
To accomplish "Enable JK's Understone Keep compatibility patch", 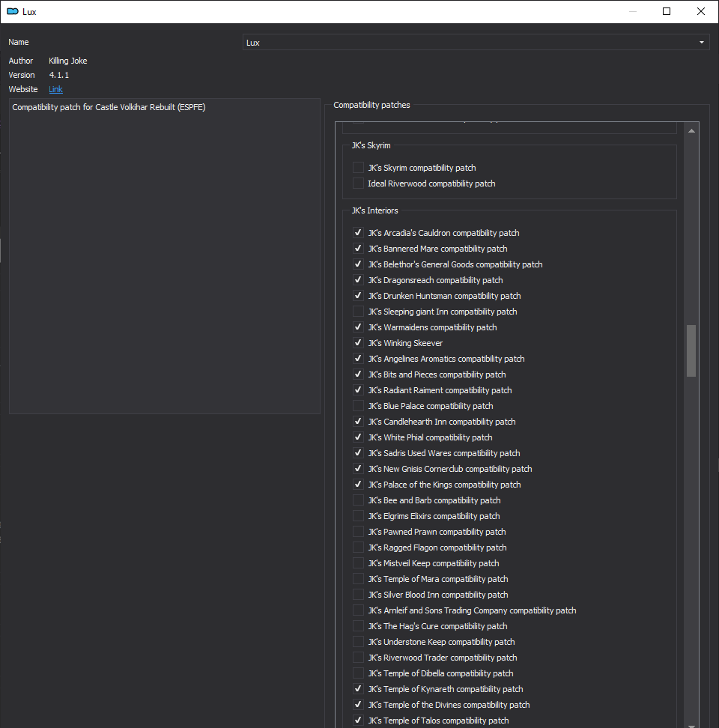I will click(358, 643).
